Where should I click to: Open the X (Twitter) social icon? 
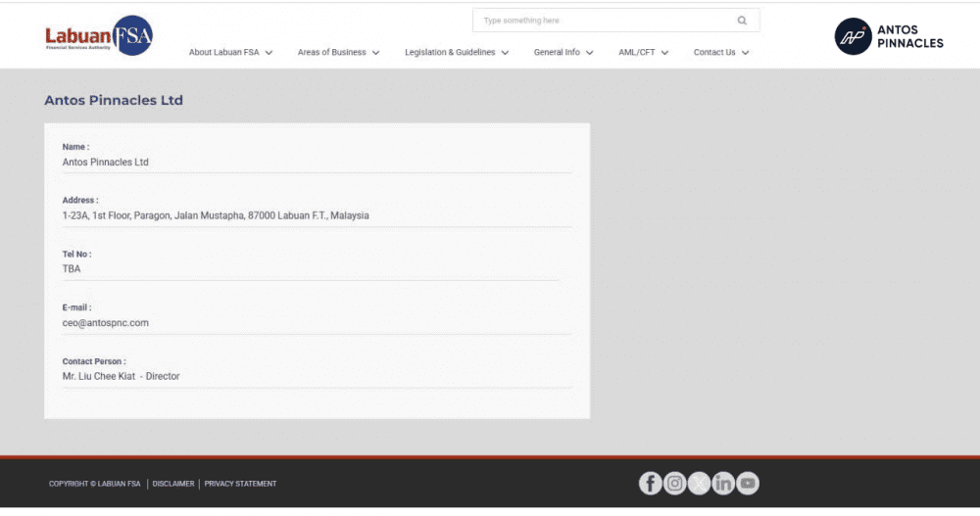tap(699, 483)
